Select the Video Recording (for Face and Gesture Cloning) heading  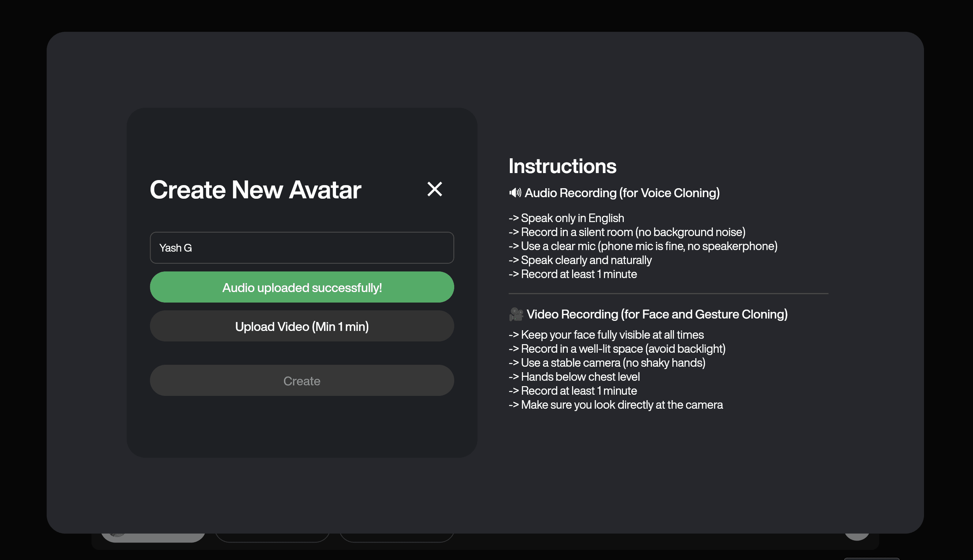657,314
